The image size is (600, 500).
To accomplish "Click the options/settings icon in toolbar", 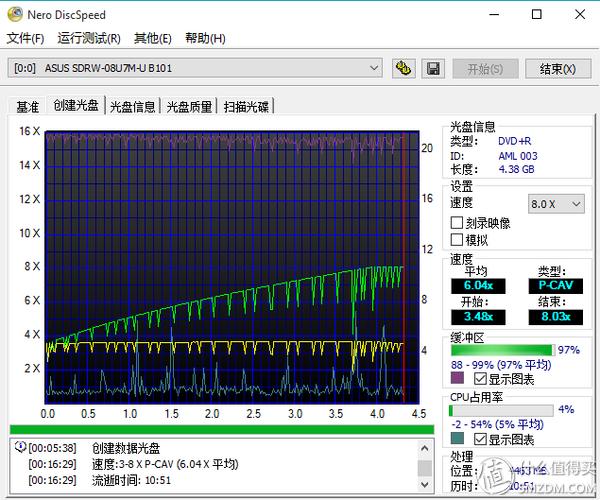I will (x=404, y=69).
